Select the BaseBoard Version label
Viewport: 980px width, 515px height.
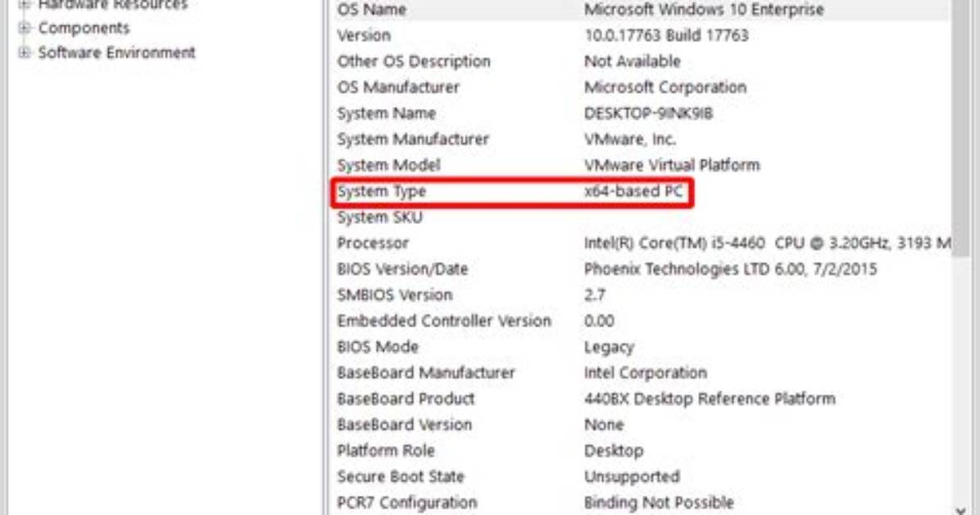click(x=405, y=425)
